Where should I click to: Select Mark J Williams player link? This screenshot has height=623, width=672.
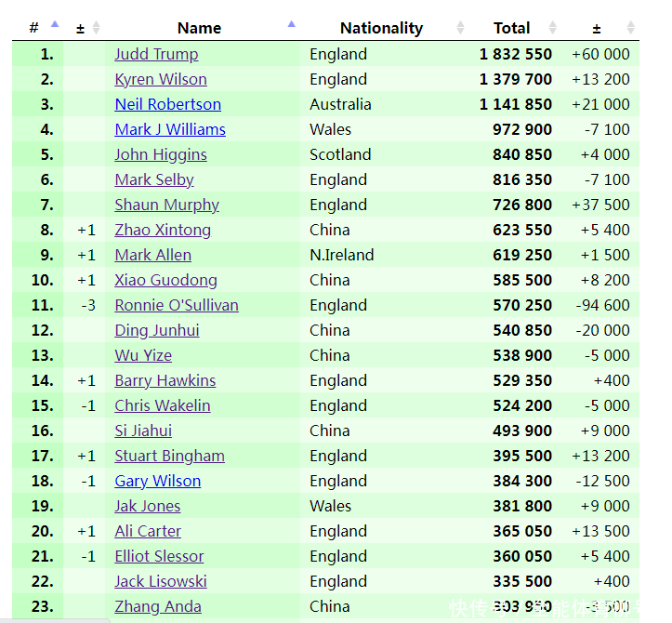point(170,129)
